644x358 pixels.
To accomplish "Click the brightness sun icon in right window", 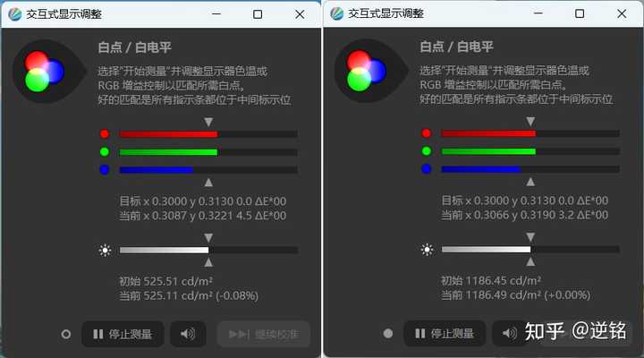I will [x=428, y=249].
